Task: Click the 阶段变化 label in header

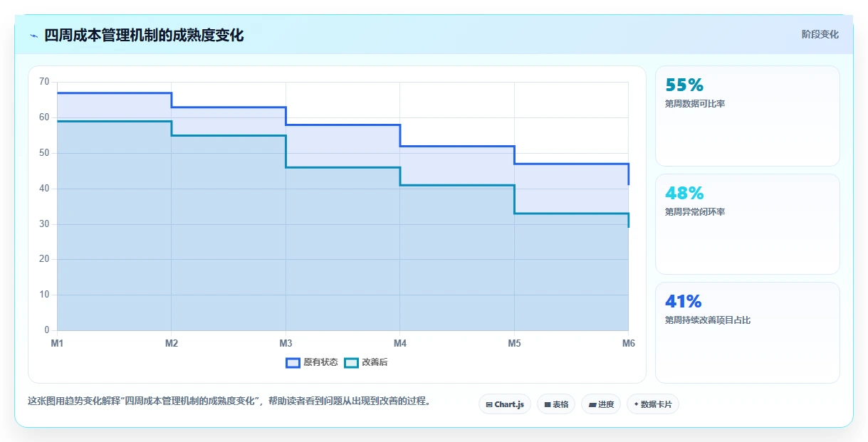Action: (820, 34)
